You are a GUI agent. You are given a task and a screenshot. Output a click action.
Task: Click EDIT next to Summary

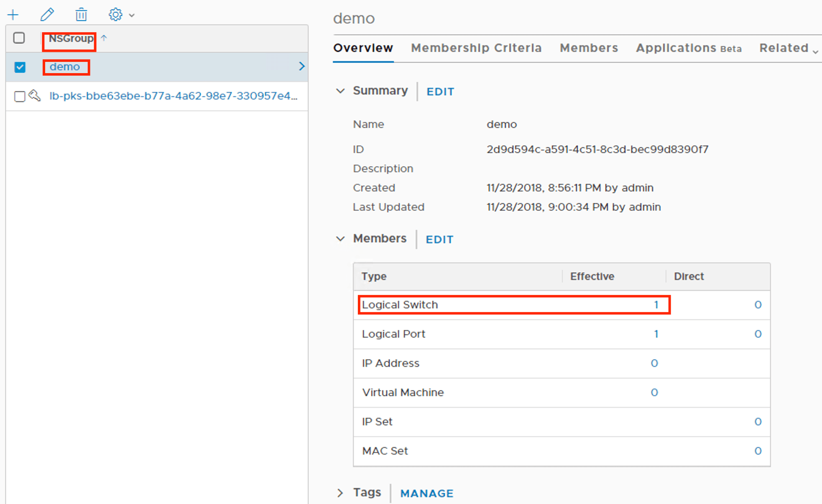440,92
